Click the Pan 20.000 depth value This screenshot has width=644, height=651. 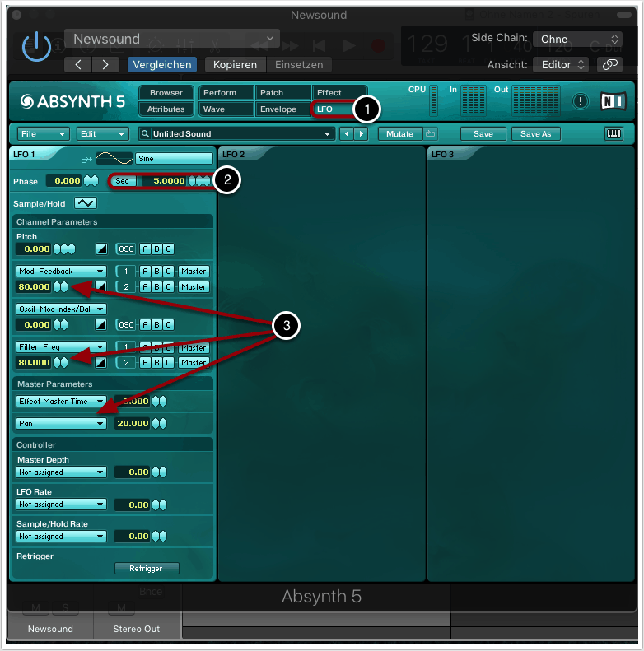point(132,424)
